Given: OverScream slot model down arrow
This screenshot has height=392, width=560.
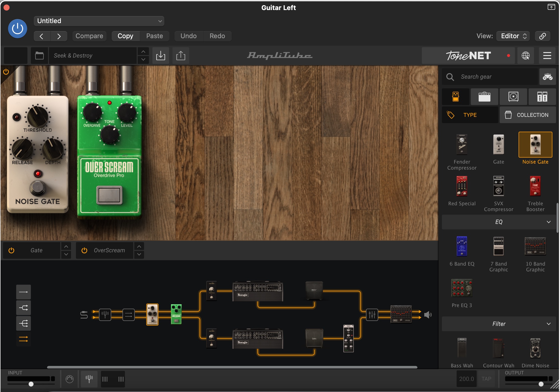Looking at the screenshot, I should (x=139, y=254).
